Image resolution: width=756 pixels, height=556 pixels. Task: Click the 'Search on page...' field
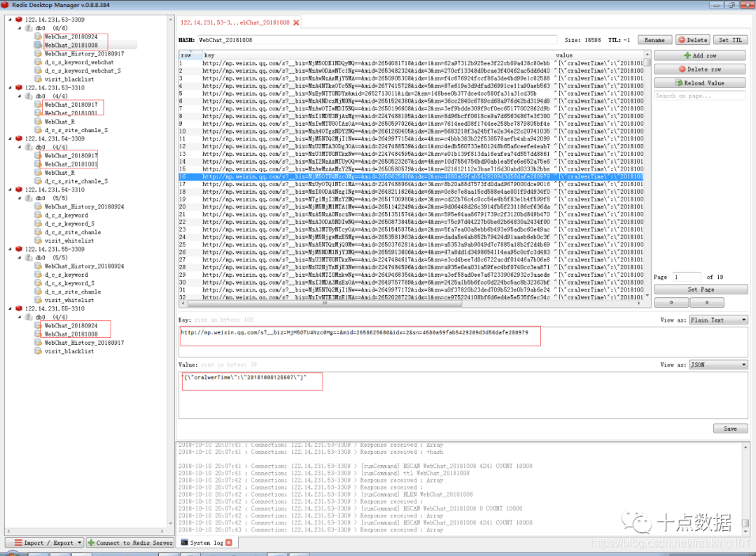coord(700,97)
